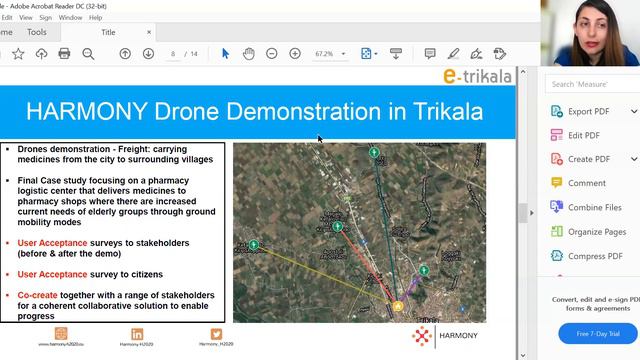Image resolution: width=640 pixels, height=360 pixels.
Task: Click the Comment tool label
Action: pyautogui.click(x=587, y=183)
